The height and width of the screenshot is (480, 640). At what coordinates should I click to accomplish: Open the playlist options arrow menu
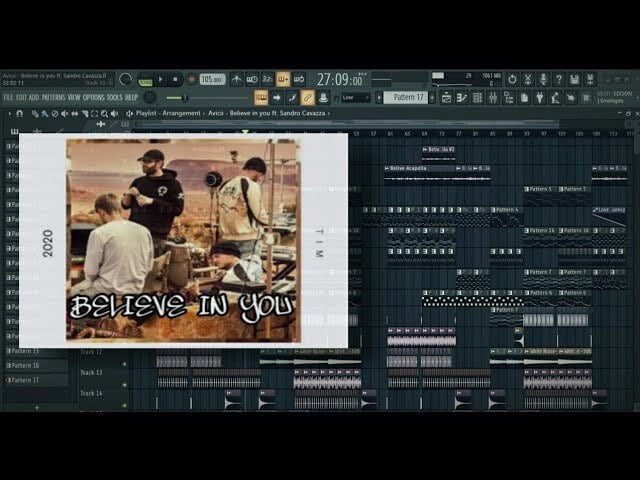pos(9,113)
